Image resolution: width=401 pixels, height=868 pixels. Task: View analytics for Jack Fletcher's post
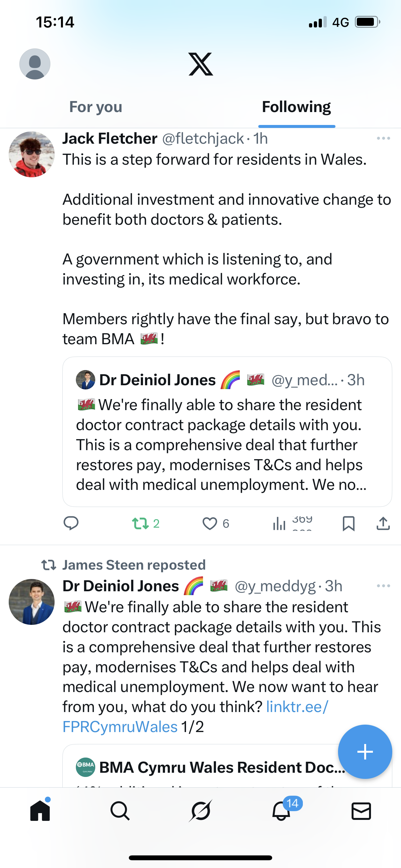279,523
